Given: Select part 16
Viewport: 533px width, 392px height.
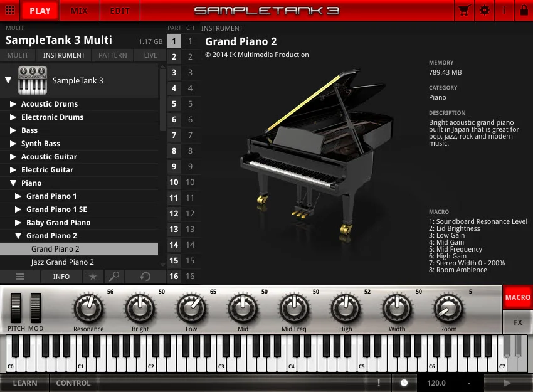Looking at the screenshot, I should pyautogui.click(x=174, y=277).
